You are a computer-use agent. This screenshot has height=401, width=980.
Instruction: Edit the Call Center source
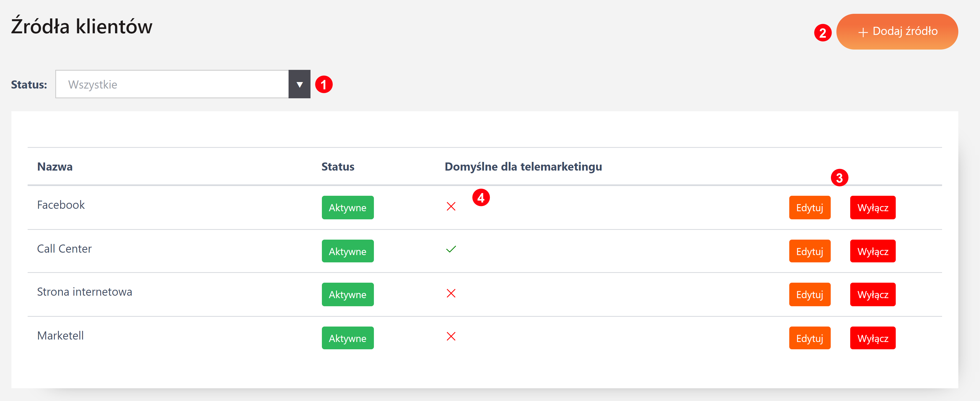(x=810, y=251)
